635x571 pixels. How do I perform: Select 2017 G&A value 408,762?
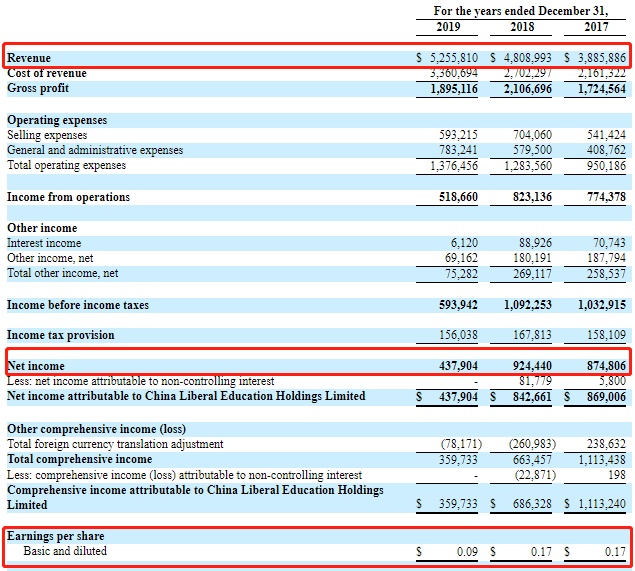tap(606, 150)
